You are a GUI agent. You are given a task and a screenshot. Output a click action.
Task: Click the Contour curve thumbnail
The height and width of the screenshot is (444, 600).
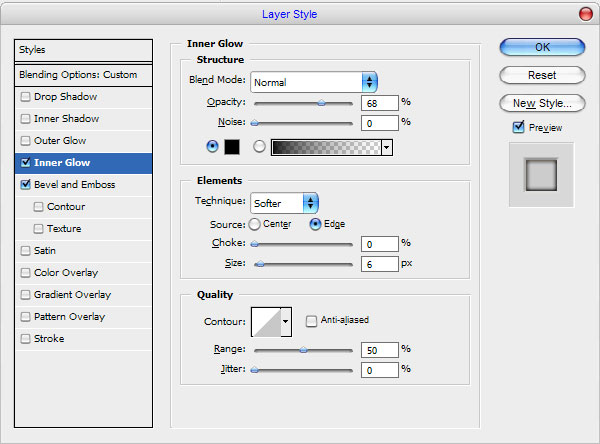click(266, 322)
